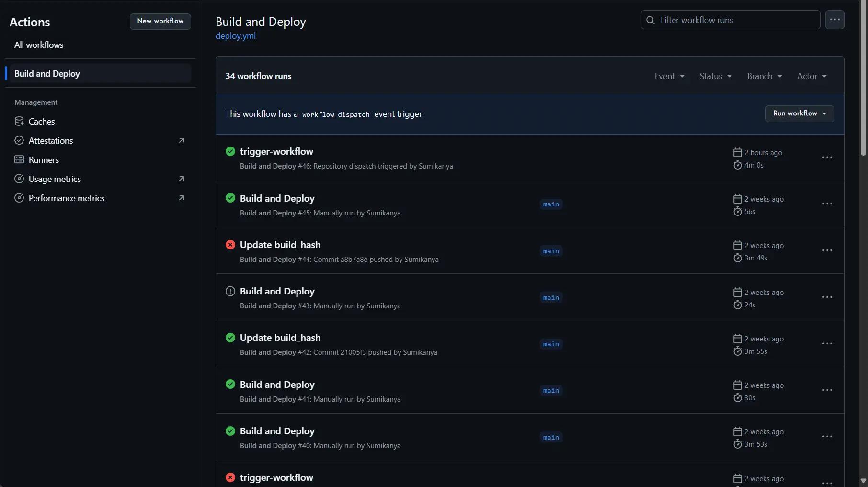
Task: Click the Usage metrics icon
Action: [x=19, y=179]
